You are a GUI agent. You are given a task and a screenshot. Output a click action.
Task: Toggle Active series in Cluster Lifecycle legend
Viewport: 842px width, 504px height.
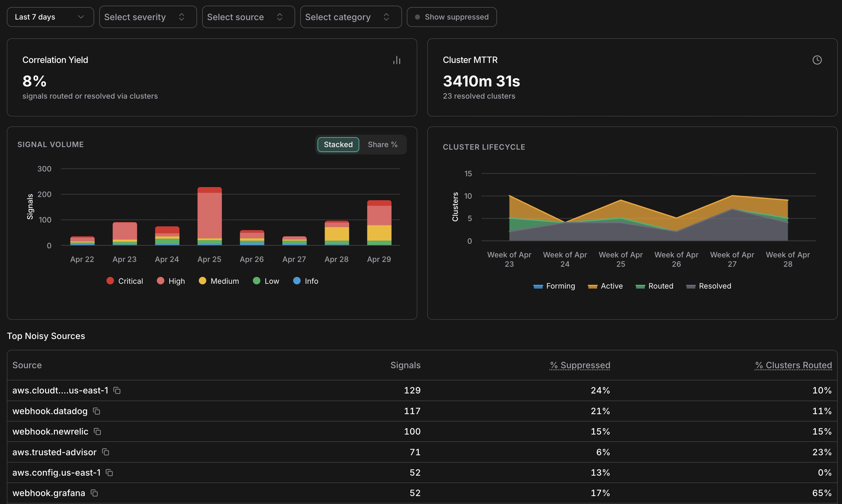click(x=605, y=286)
